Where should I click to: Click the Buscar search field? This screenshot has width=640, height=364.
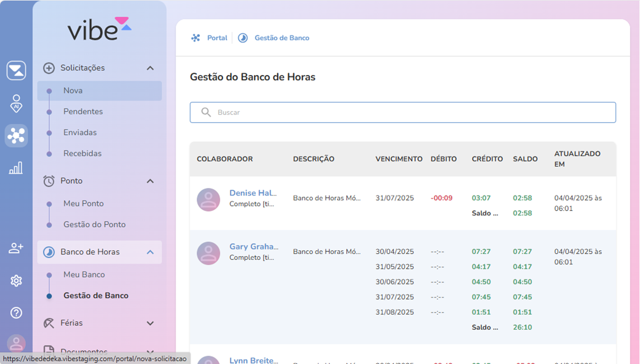[x=403, y=113]
